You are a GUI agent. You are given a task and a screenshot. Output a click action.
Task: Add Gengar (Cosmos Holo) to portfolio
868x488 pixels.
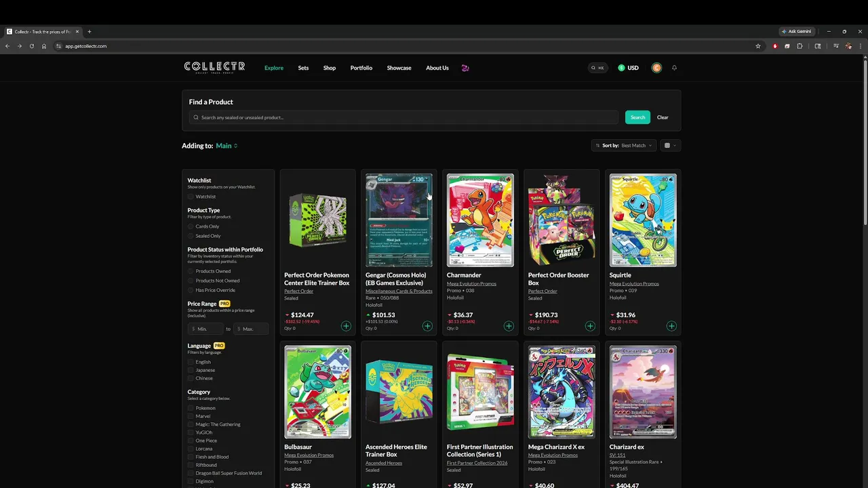point(427,326)
